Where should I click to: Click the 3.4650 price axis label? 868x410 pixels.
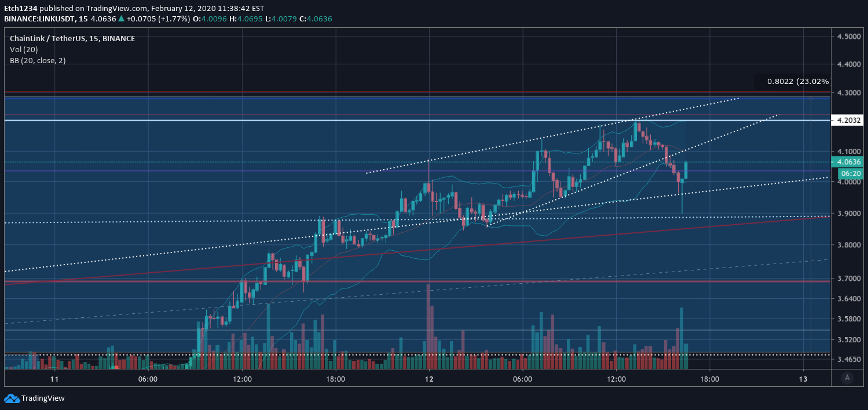point(848,360)
